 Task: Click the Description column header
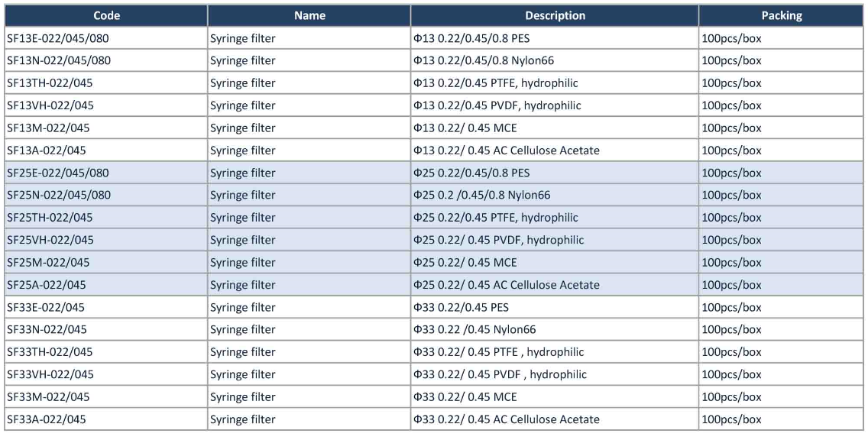pyautogui.click(x=555, y=15)
